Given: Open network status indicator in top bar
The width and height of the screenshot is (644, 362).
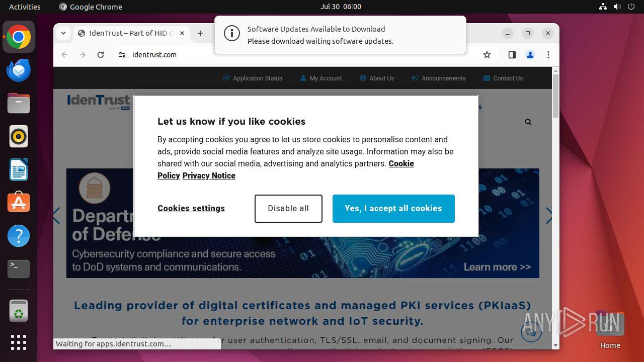Looking at the screenshot, I should coord(603,7).
